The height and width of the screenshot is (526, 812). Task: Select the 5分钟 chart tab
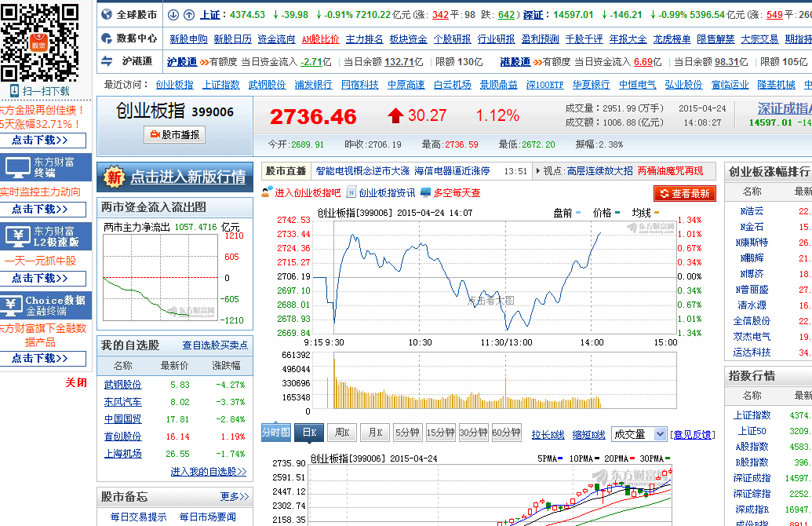[x=407, y=433]
